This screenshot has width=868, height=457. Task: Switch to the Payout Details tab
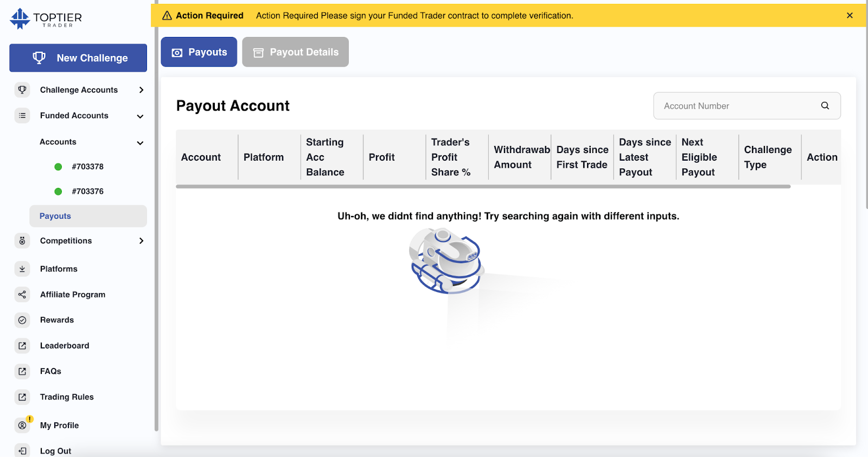tap(296, 52)
